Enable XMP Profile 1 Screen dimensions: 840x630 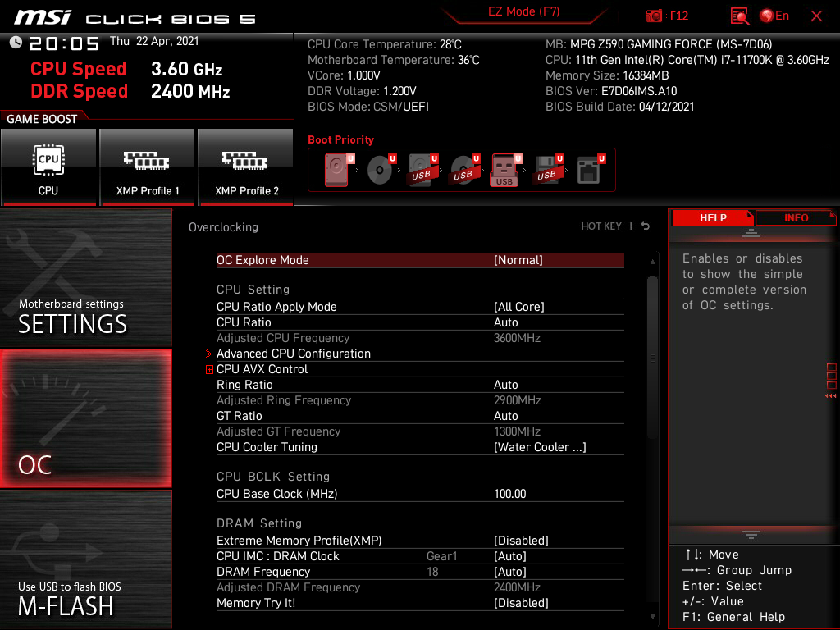coord(148,167)
